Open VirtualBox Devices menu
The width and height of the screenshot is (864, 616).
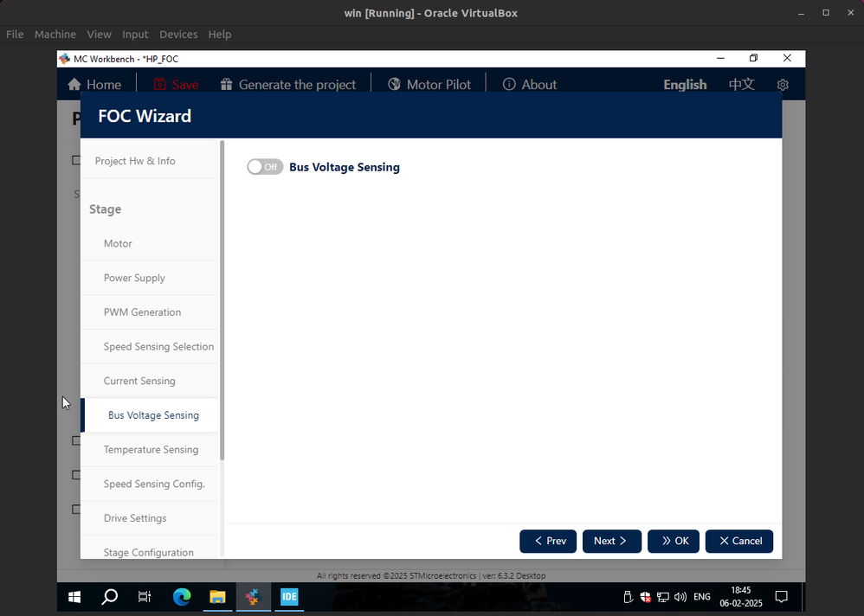tap(178, 34)
